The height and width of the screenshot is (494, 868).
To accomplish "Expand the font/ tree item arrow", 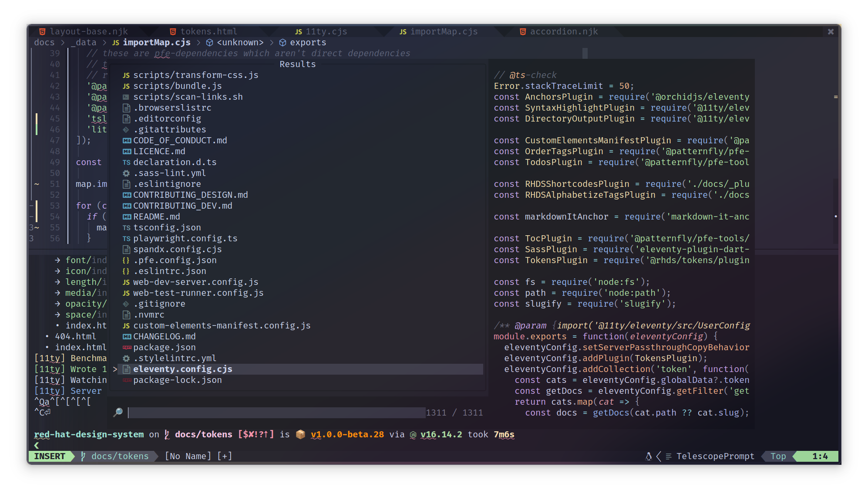I will click(x=58, y=260).
